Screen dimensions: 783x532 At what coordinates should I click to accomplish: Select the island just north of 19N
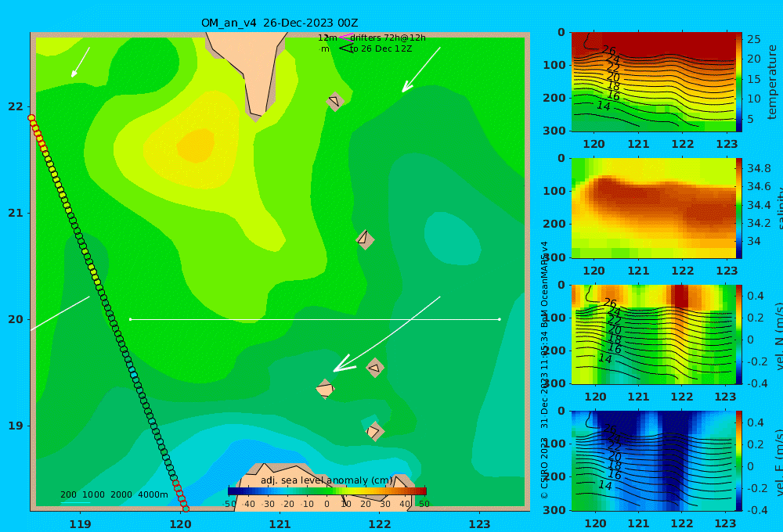pos(374,431)
